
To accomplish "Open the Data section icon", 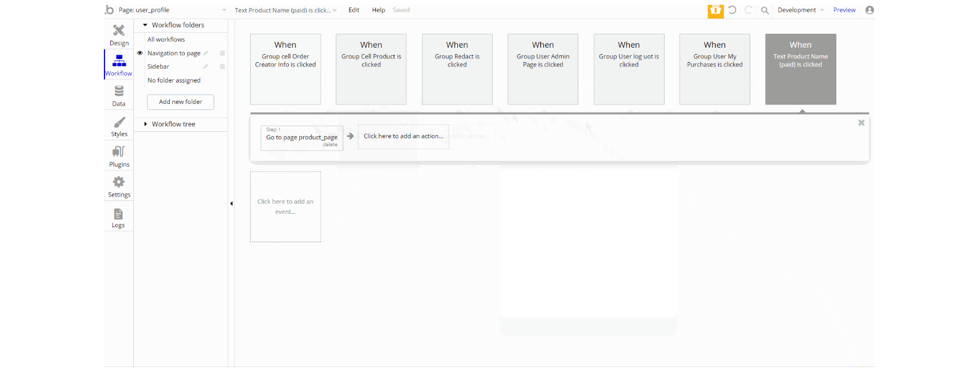I will [119, 91].
